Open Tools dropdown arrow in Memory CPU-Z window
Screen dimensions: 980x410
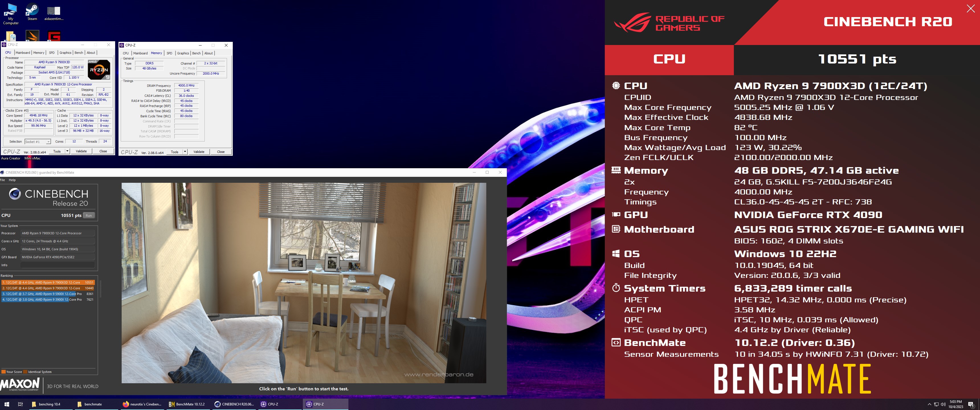[x=185, y=152]
